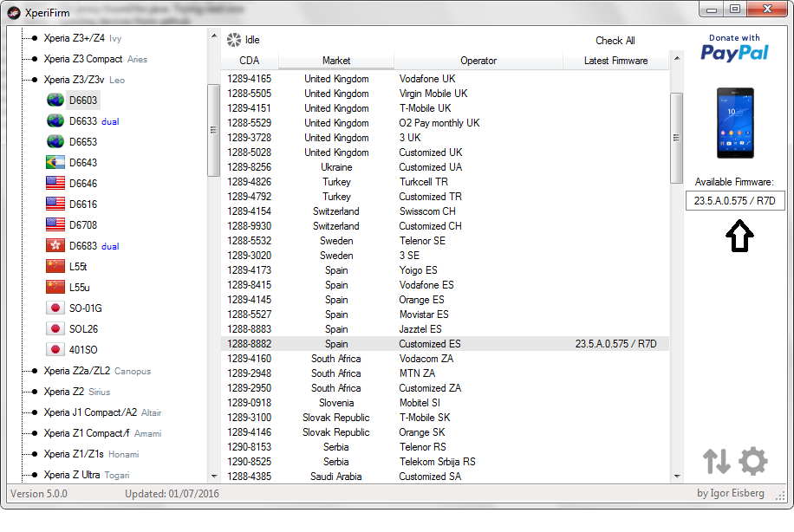Sort by the Operator column header
The height and width of the screenshot is (532, 794).
[478, 61]
